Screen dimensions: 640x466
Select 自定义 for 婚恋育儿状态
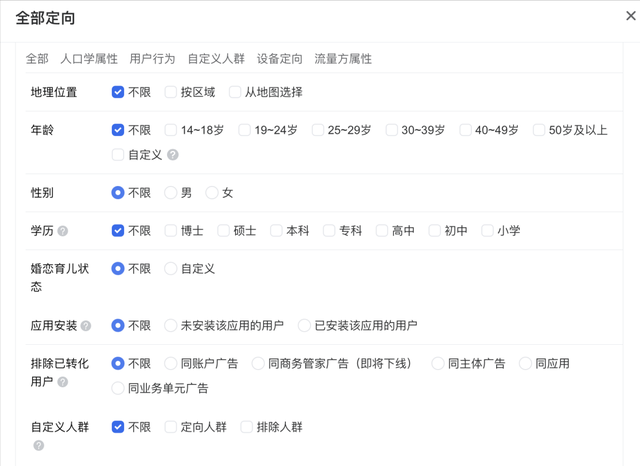171,269
